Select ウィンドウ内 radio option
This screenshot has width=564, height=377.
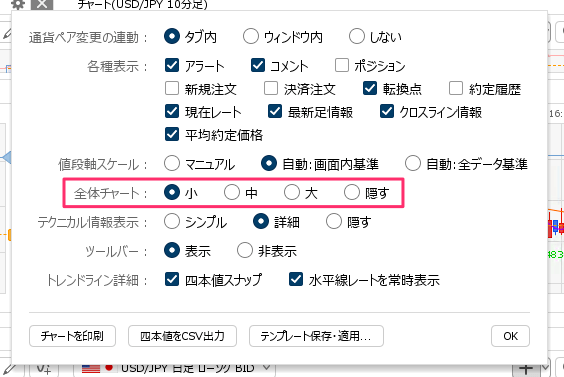[x=251, y=36]
